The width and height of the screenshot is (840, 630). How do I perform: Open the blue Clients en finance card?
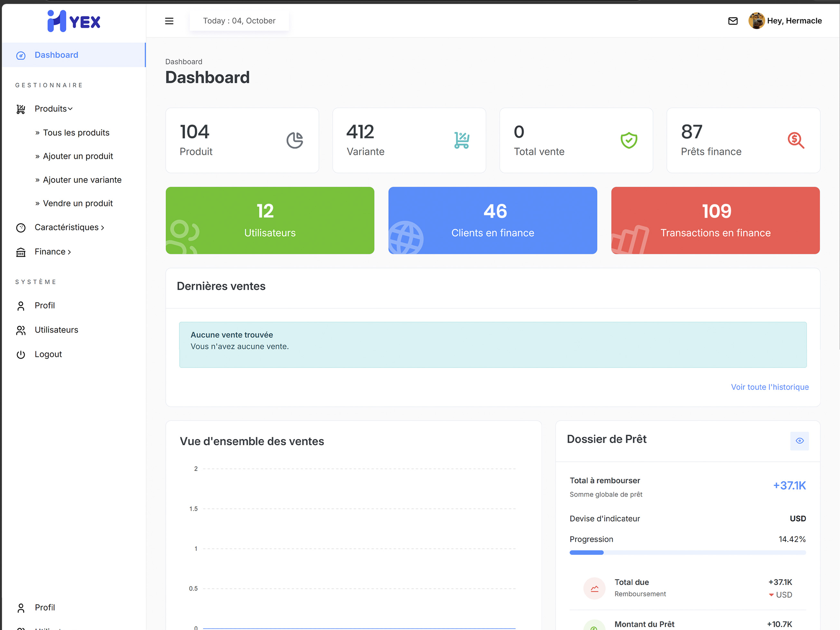(493, 221)
